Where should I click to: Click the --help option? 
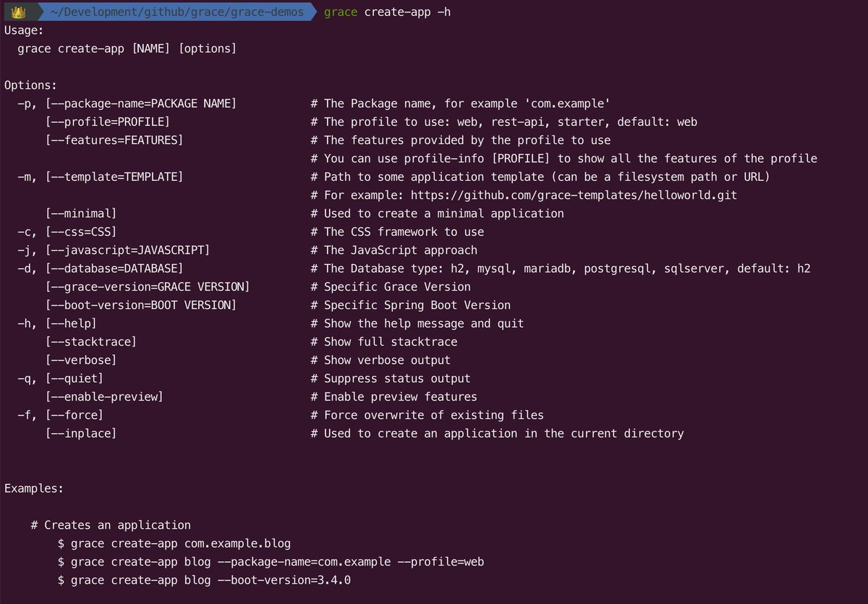click(x=70, y=323)
